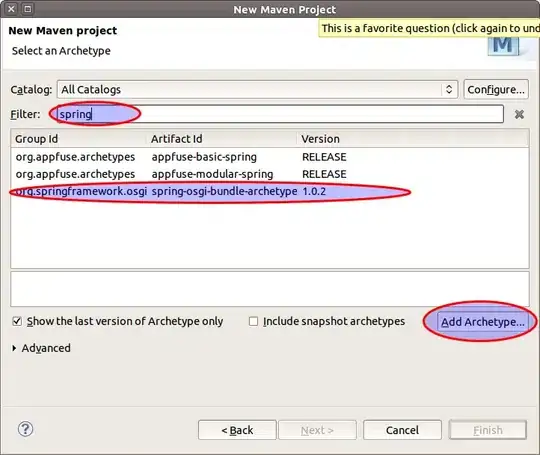
Task: Maximize the New Maven Project window
Action: pos(28,9)
